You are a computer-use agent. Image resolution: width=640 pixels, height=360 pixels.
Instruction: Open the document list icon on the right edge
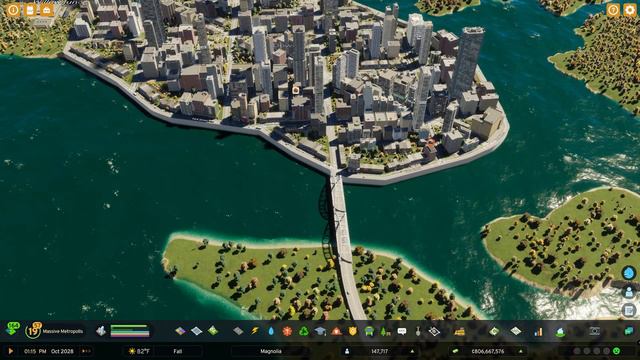[x=629, y=311]
